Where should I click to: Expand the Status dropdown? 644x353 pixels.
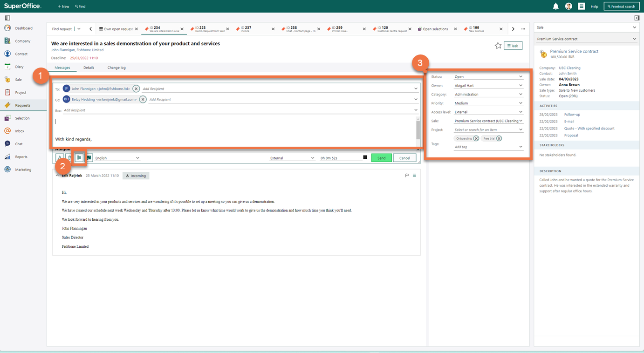[x=521, y=77]
